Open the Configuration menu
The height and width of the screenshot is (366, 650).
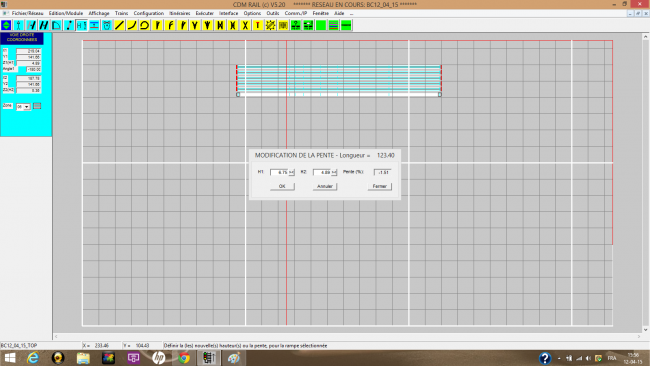point(148,13)
